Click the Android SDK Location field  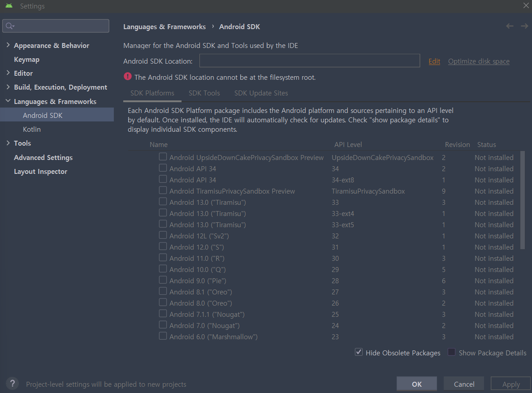point(309,60)
